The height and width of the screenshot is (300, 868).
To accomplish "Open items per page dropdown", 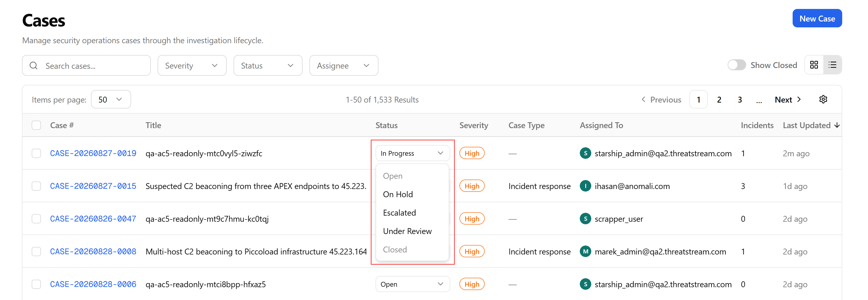I will point(111,99).
